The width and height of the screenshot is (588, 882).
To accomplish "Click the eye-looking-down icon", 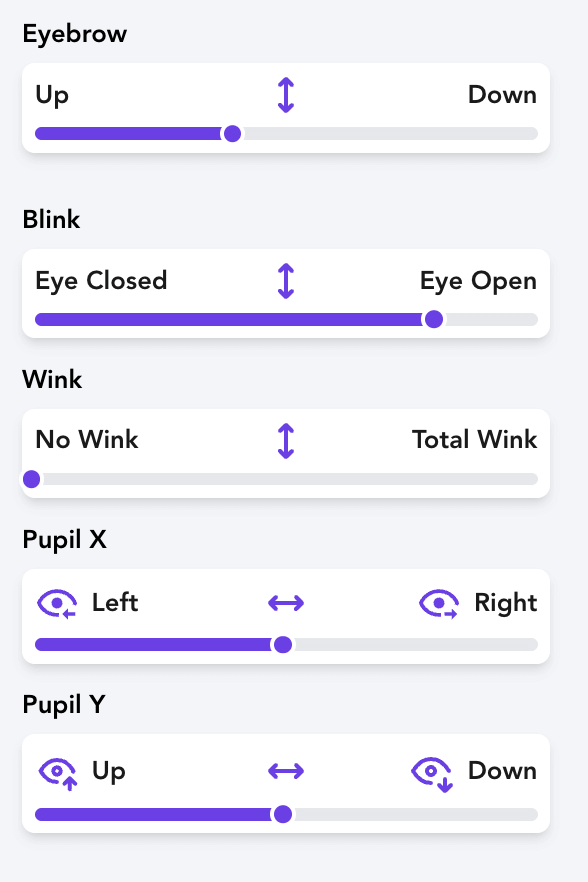I will 432,773.
